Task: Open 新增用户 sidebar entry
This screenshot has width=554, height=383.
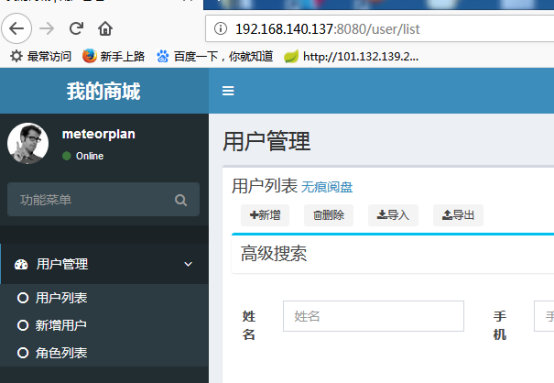Action: click(x=52, y=325)
